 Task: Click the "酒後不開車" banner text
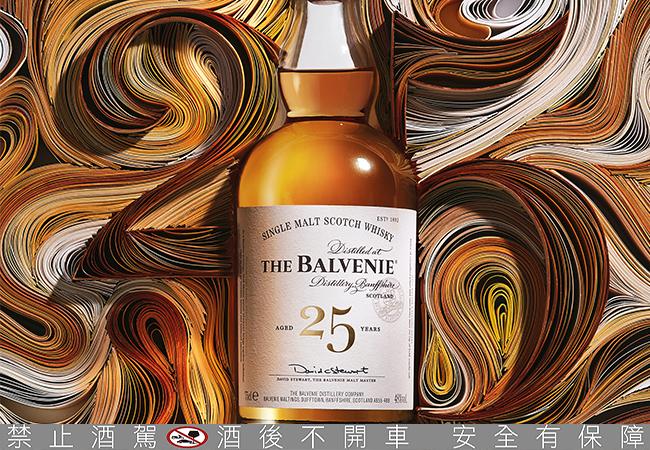point(314,437)
